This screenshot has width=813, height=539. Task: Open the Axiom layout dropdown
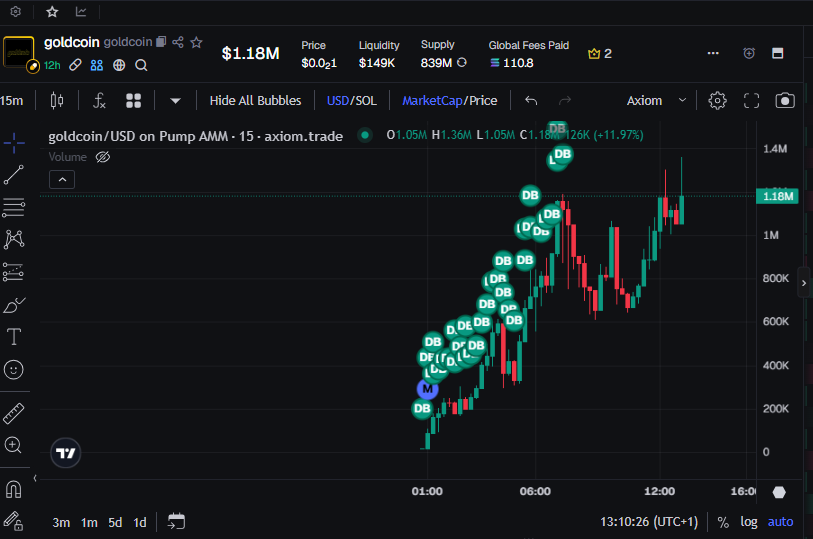tap(656, 101)
